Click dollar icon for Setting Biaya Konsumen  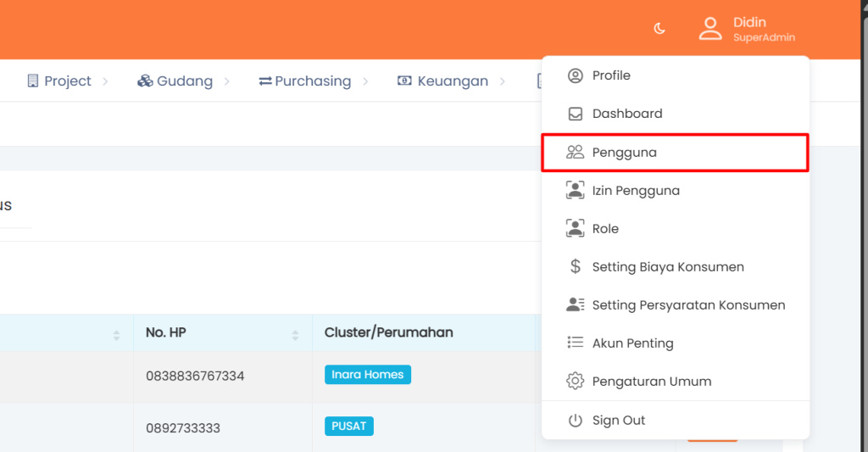point(576,267)
